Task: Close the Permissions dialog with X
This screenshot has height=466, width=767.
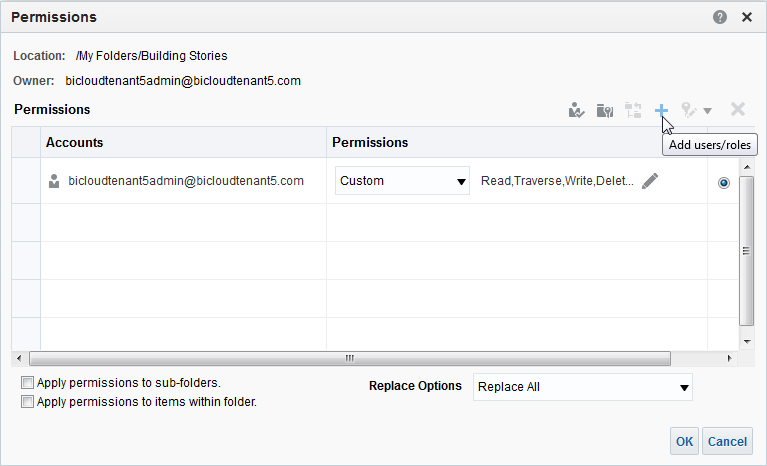Action: [747, 17]
